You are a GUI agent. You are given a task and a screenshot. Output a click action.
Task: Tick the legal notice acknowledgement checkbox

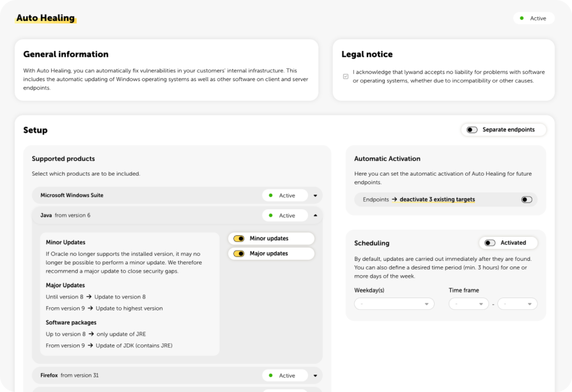coord(346,76)
